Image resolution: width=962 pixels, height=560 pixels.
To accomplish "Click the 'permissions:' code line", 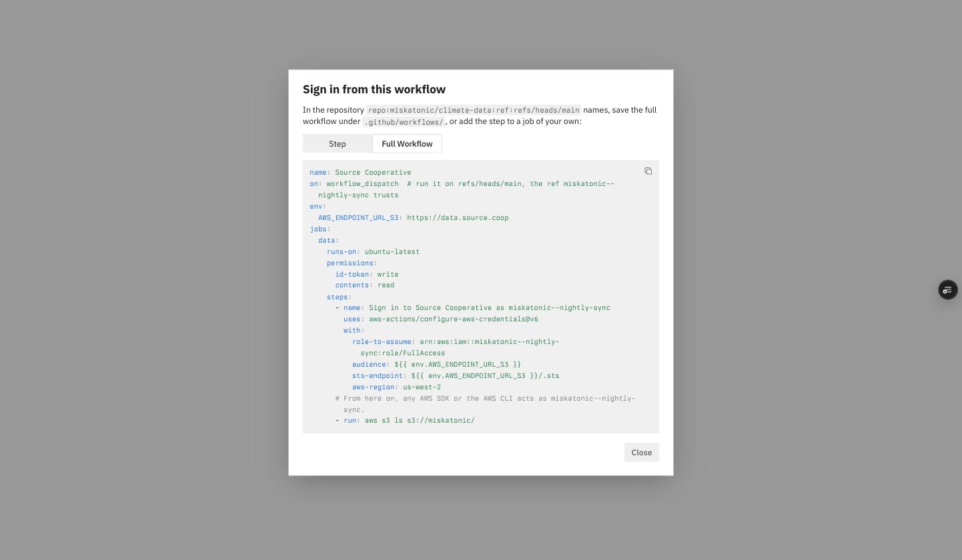I will (352, 263).
